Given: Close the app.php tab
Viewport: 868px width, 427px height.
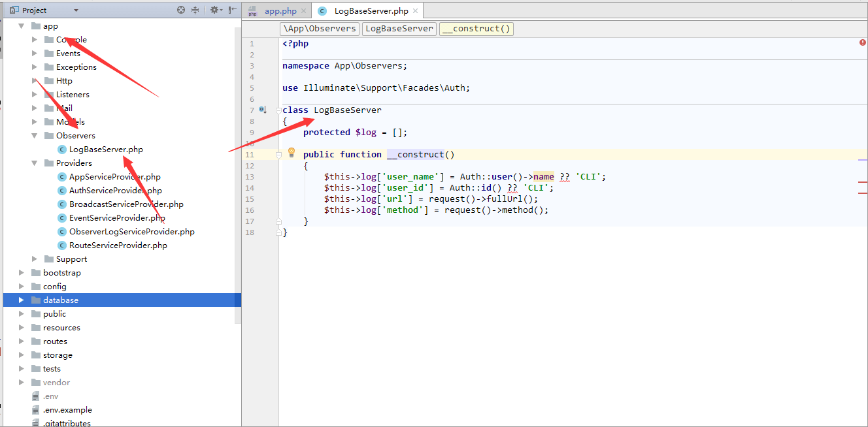Looking at the screenshot, I should pos(303,11).
